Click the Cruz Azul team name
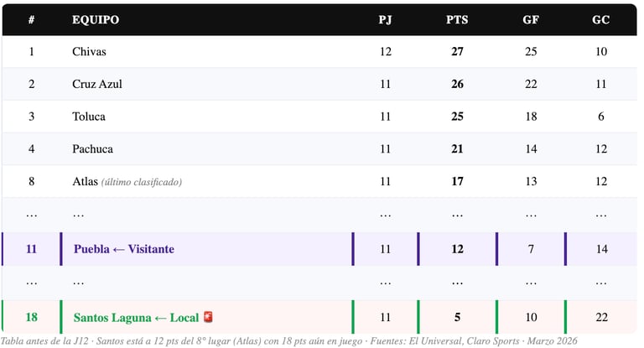Image resolution: width=644 pixels, height=348 pixels. pos(97,84)
